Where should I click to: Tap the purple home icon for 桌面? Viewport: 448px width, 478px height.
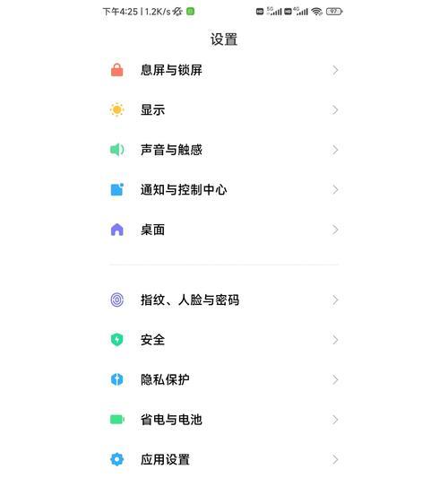[x=117, y=230]
